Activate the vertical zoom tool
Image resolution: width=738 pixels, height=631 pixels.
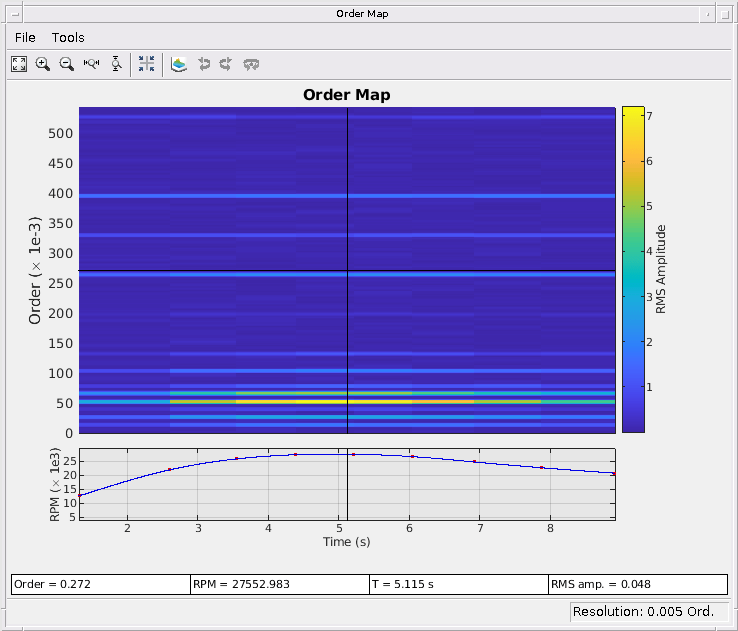point(116,64)
